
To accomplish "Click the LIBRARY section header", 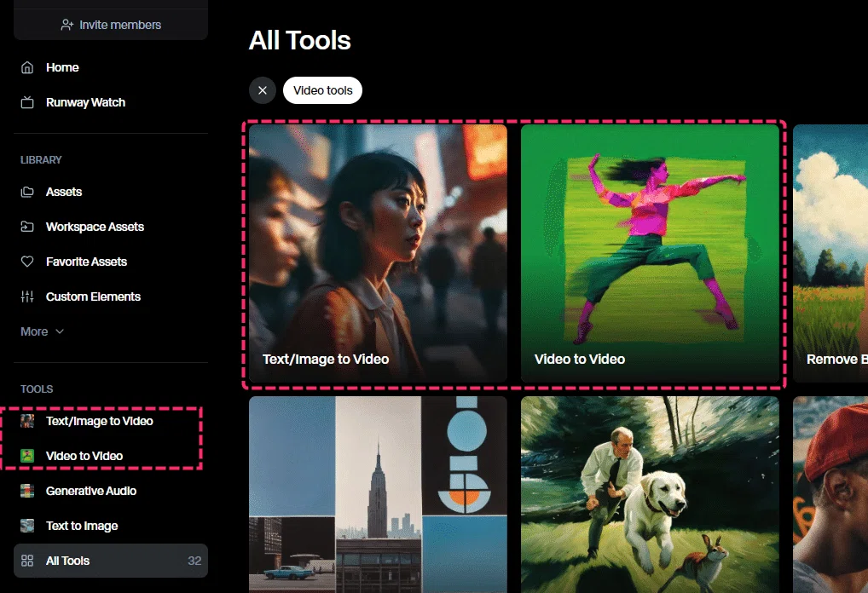I will (41, 160).
